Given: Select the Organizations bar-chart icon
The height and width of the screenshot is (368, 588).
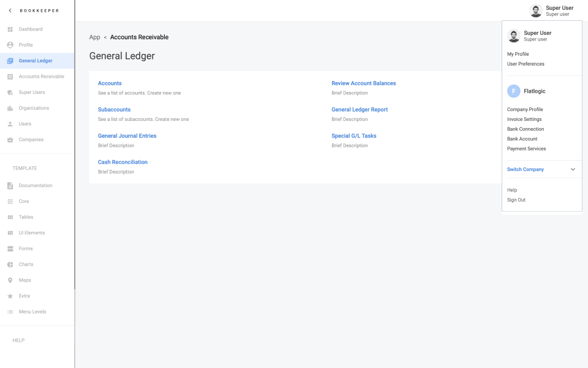Looking at the screenshot, I should pos(10,108).
